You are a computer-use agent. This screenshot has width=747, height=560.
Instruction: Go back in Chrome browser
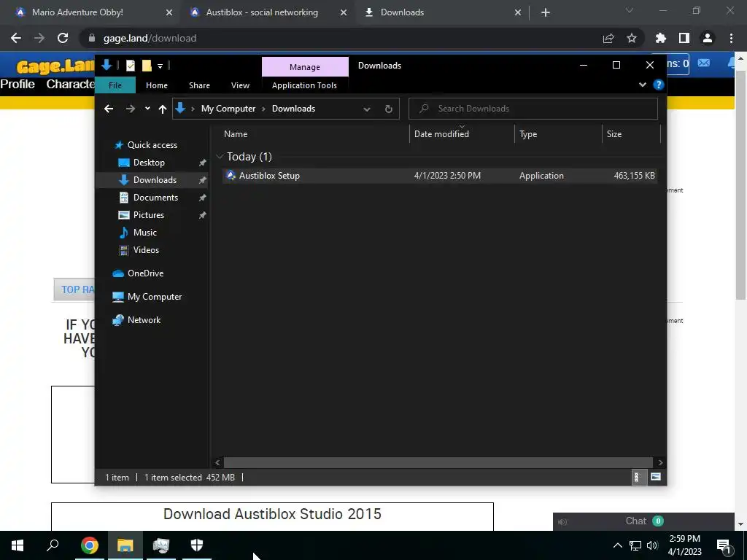click(16, 38)
